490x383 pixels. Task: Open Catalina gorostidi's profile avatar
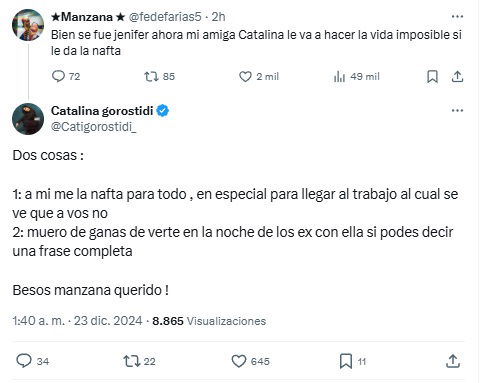[28, 119]
